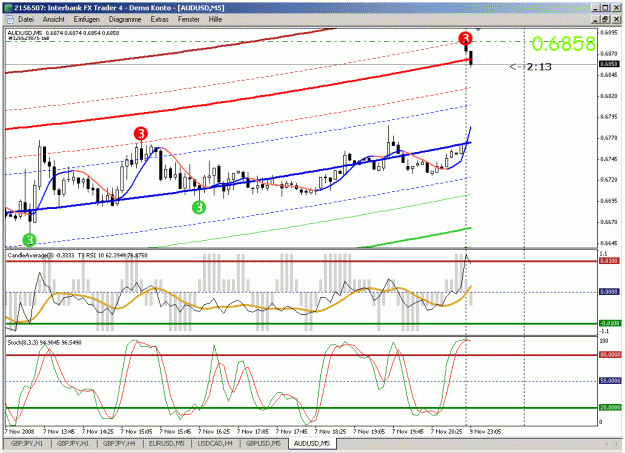Click the Interbank FX Trader title bar icon

tap(8, 8)
